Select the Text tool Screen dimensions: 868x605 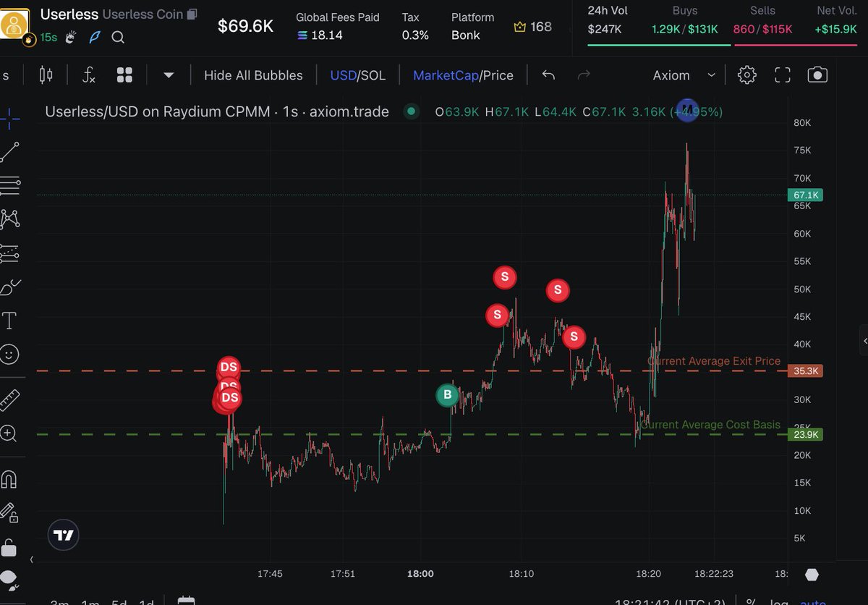10,321
